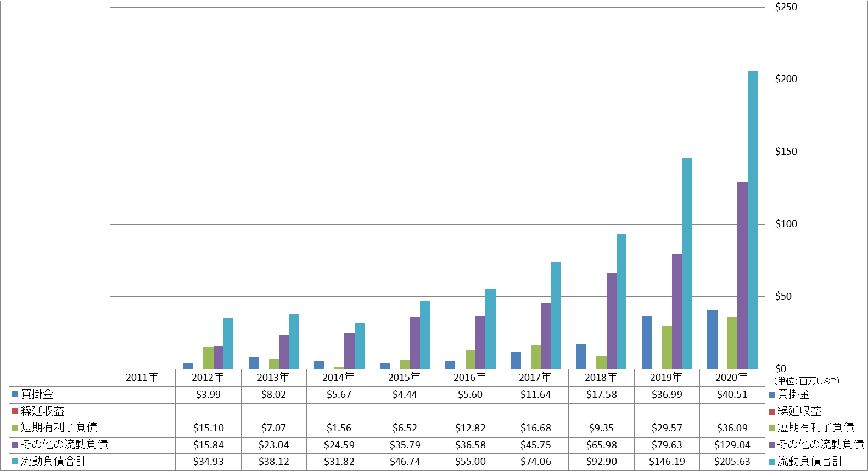
Task: Click the $150 axis label
Action: pos(786,152)
